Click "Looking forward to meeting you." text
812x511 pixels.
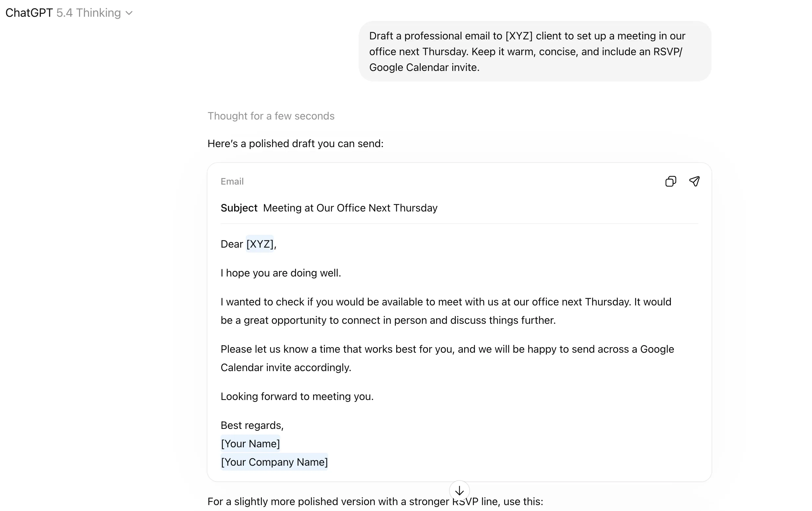[297, 396]
